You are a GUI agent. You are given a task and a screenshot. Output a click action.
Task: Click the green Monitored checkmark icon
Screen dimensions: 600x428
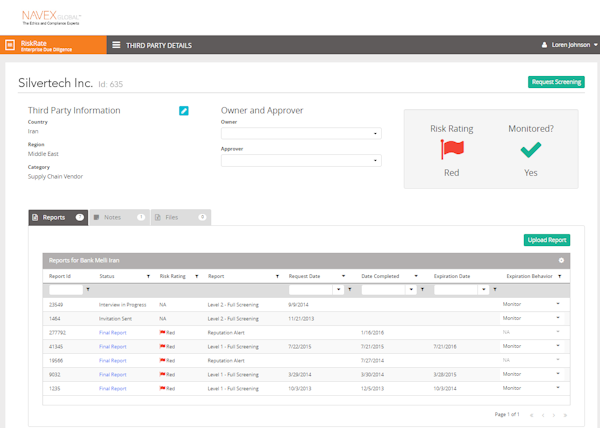tap(531, 150)
